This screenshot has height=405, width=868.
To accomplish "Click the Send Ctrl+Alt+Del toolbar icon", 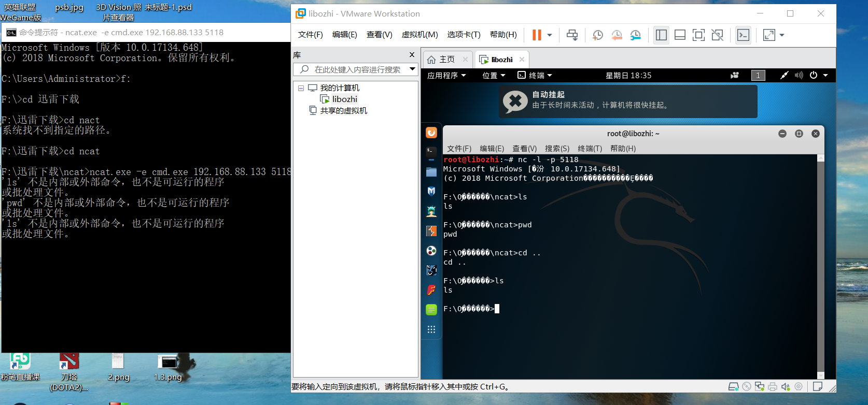I will point(572,35).
